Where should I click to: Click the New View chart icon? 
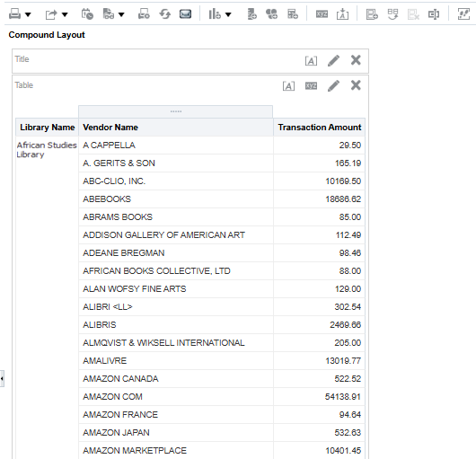tap(215, 14)
